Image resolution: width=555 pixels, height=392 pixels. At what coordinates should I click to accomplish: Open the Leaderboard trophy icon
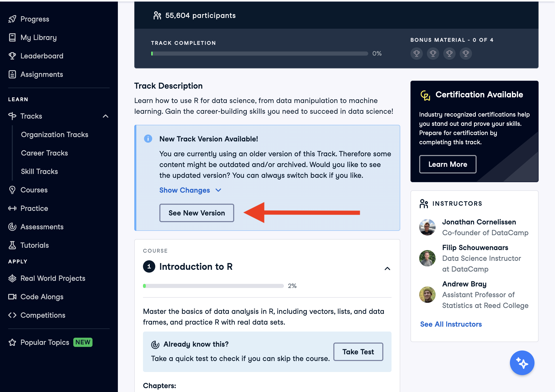tap(12, 56)
